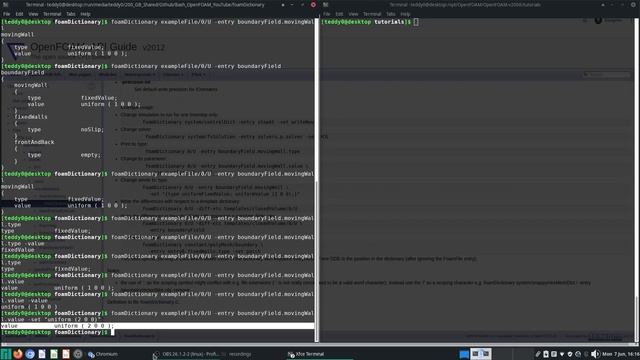The image size is (640, 360).
Task: Open File menu in left terminal
Action: tap(7, 14)
